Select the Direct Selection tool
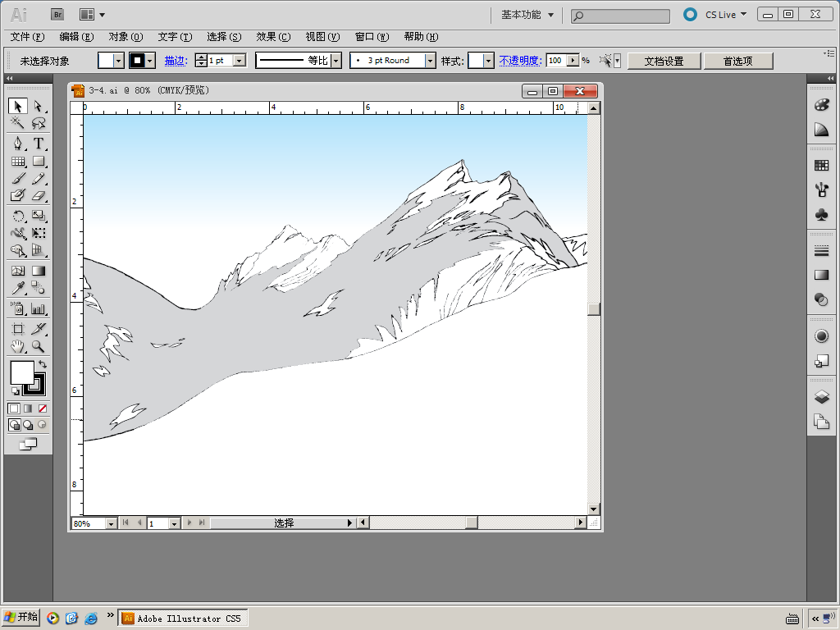840x630 pixels. click(x=38, y=106)
